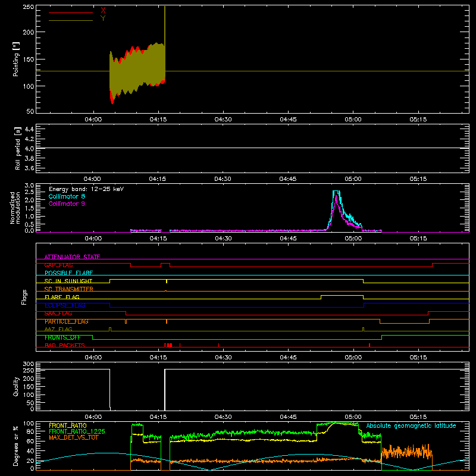Click the SC_TRANSMITTER flag label
Screen dimensions: 476x476
point(69,289)
